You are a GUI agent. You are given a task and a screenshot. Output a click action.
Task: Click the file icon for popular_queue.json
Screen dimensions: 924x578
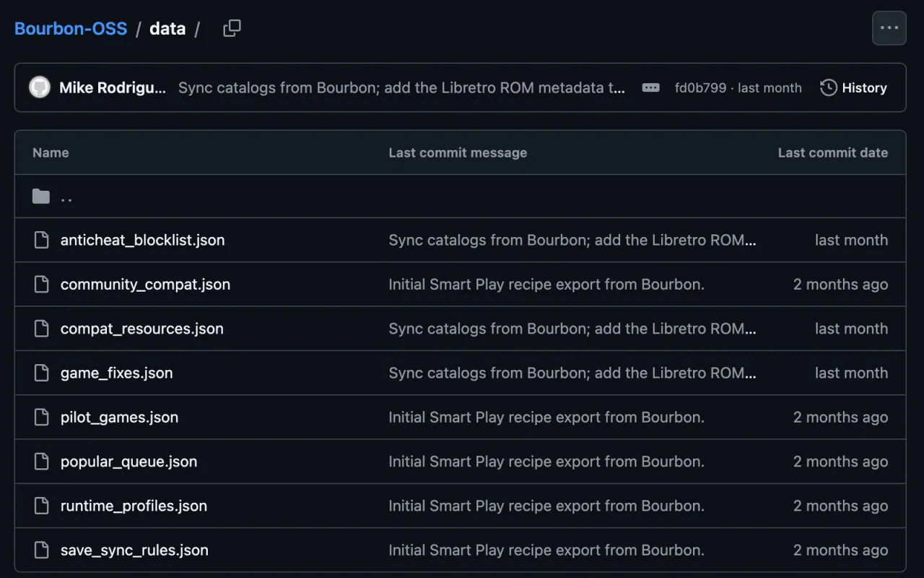pyautogui.click(x=41, y=462)
